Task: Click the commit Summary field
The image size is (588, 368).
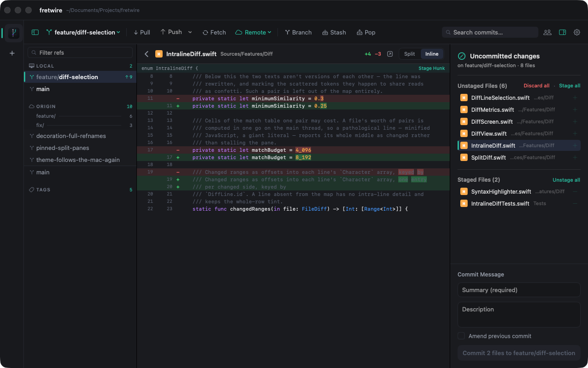Action: click(x=519, y=290)
